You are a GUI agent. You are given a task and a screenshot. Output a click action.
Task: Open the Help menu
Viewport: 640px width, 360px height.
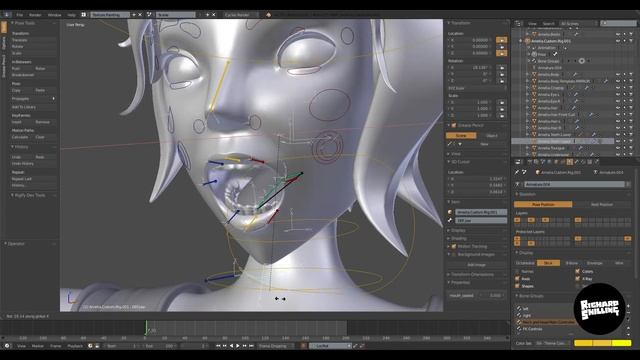click(71, 15)
